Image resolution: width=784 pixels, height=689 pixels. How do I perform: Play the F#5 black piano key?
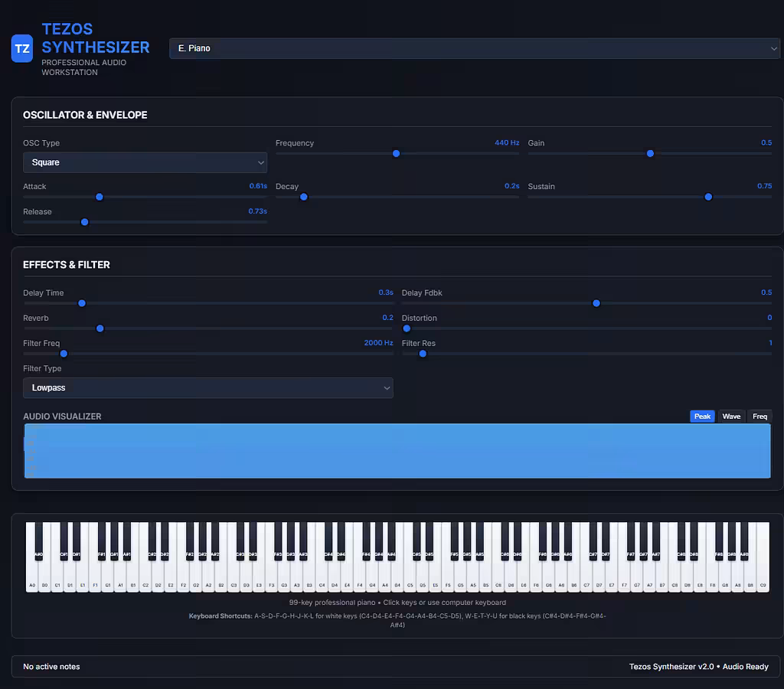455,540
